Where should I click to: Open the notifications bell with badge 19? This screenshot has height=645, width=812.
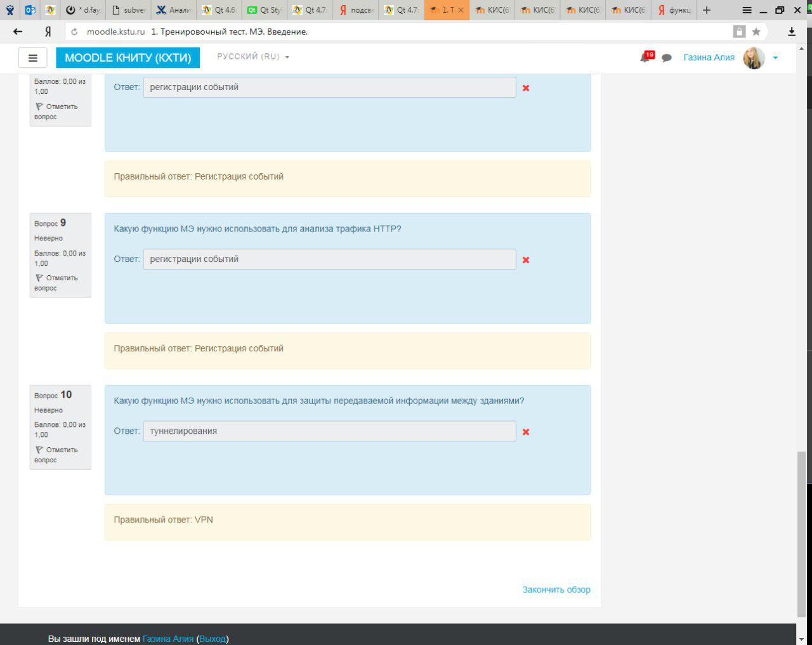pyautogui.click(x=646, y=57)
